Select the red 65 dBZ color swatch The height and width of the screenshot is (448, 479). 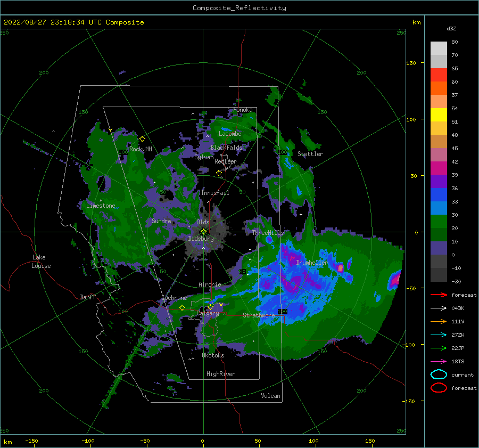coord(439,75)
